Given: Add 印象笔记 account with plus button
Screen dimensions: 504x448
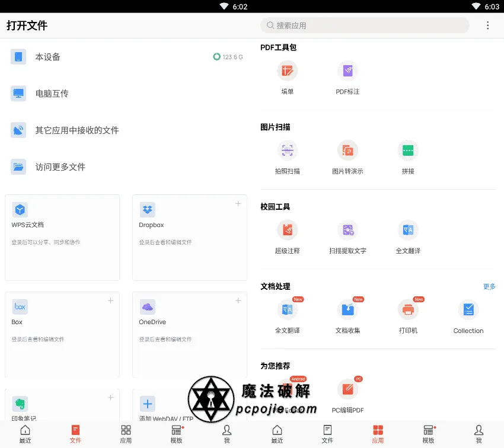Looking at the screenshot, I should [x=111, y=398].
